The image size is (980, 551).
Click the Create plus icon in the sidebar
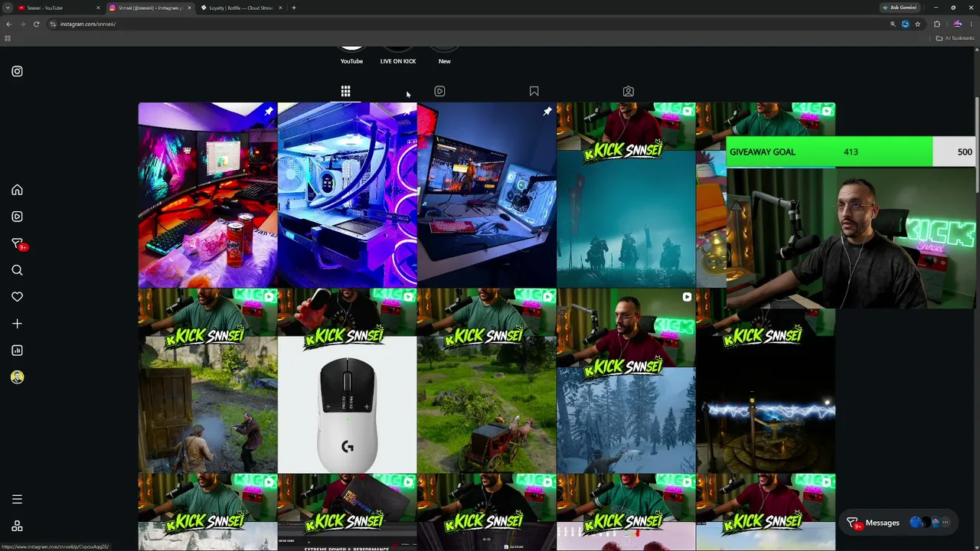pyautogui.click(x=17, y=324)
